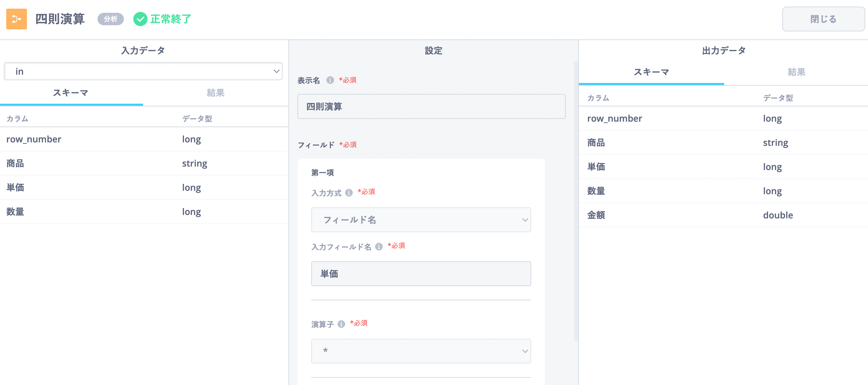868x385 pixels.
Task: Click the string type in output 商品 row
Action: [776, 143]
